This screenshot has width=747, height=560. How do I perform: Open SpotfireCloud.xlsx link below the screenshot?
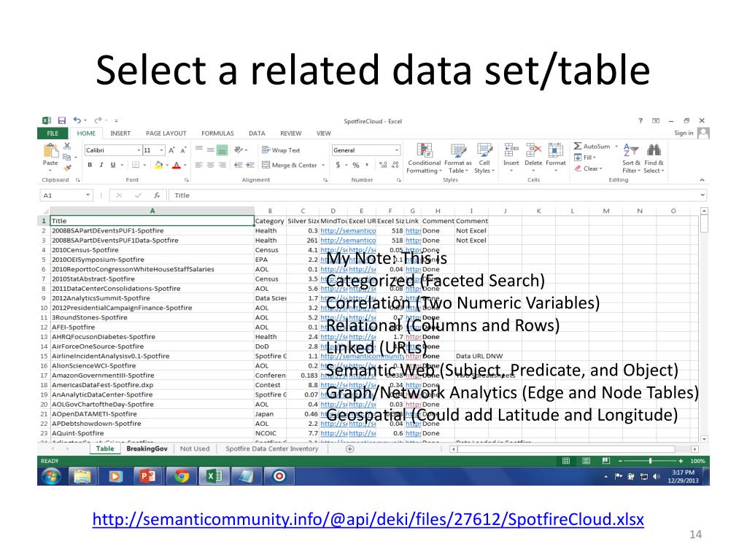(x=368, y=519)
